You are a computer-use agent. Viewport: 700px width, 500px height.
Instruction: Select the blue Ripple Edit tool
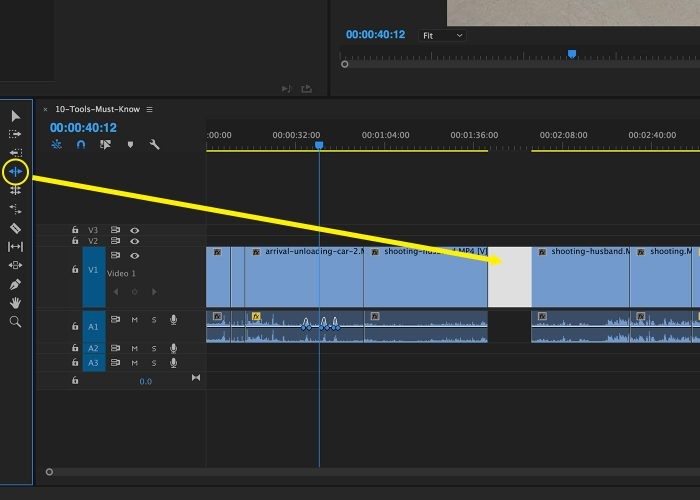pyautogui.click(x=16, y=171)
